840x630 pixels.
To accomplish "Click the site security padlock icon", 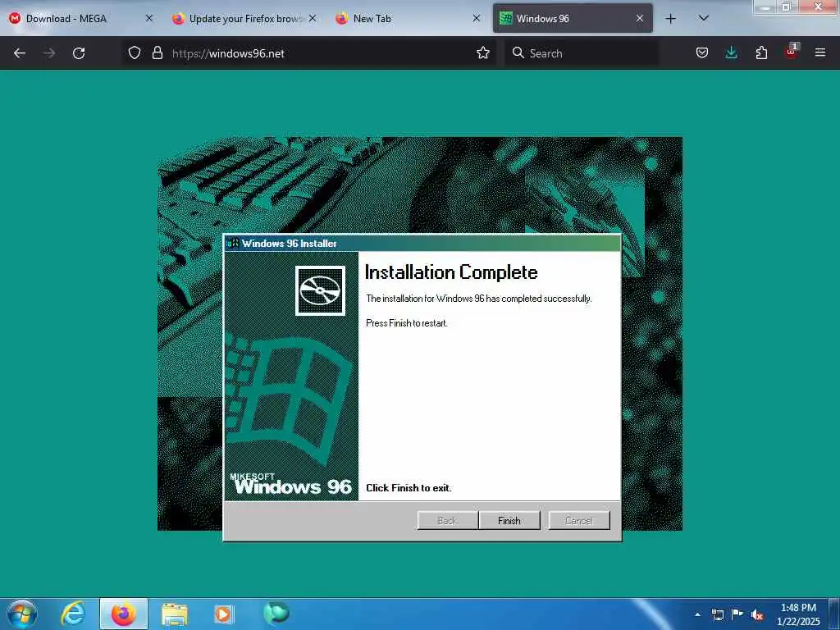I will 157,52.
